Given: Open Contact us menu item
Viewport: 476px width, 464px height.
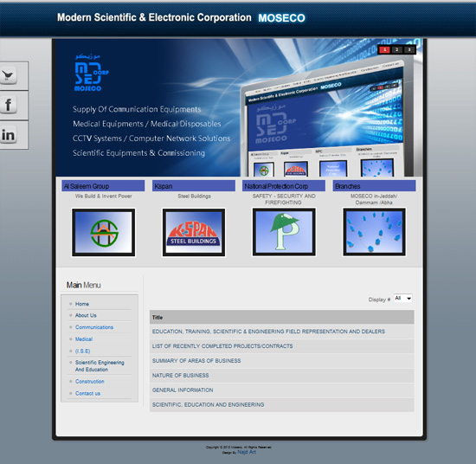Looking at the screenshot, I should 87,394.
